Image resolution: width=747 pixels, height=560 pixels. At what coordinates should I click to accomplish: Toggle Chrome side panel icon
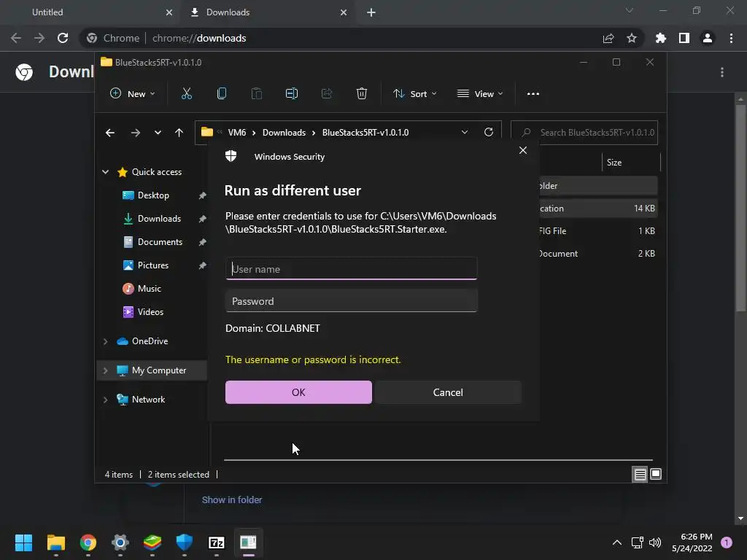tap(684, 38)
